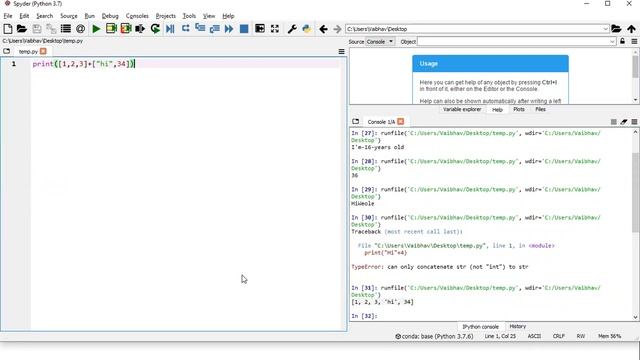Open Preferences wrench icon

pos(292,29)
